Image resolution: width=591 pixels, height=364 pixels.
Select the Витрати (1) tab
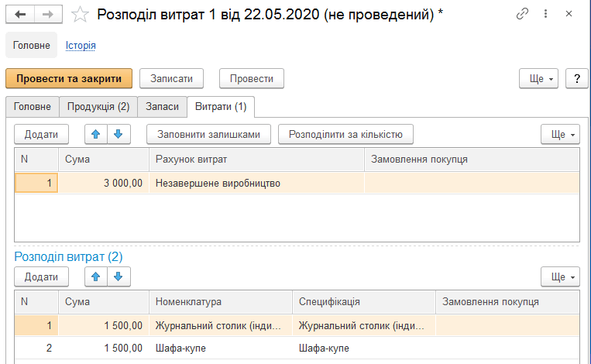[221, 107]
